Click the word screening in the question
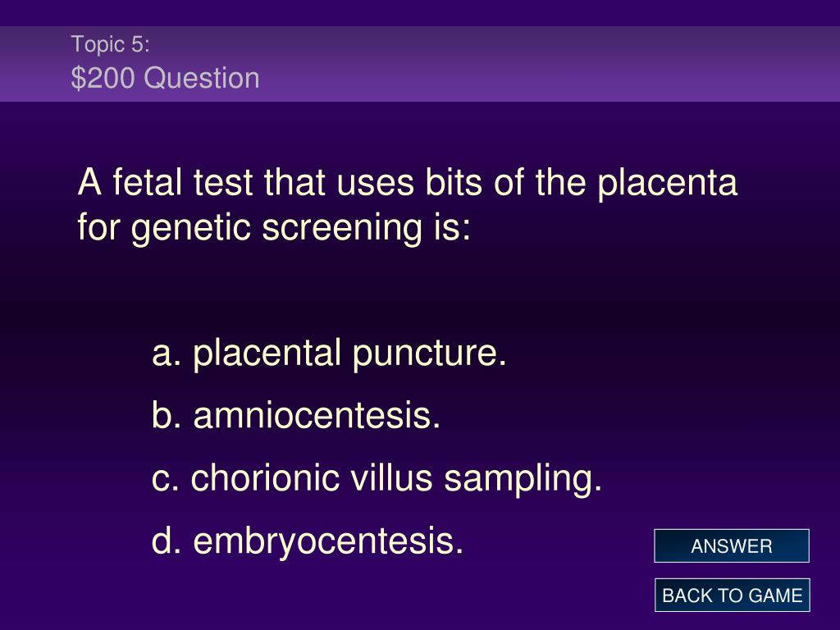Image resolution: width=840 pixels, height=630 pixels. pyautogui.click(x=341, y=228)
